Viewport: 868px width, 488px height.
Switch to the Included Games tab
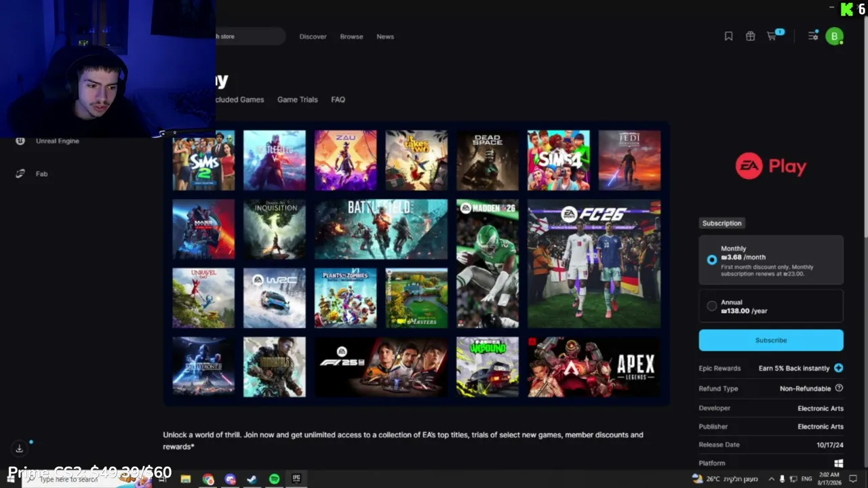239,100
